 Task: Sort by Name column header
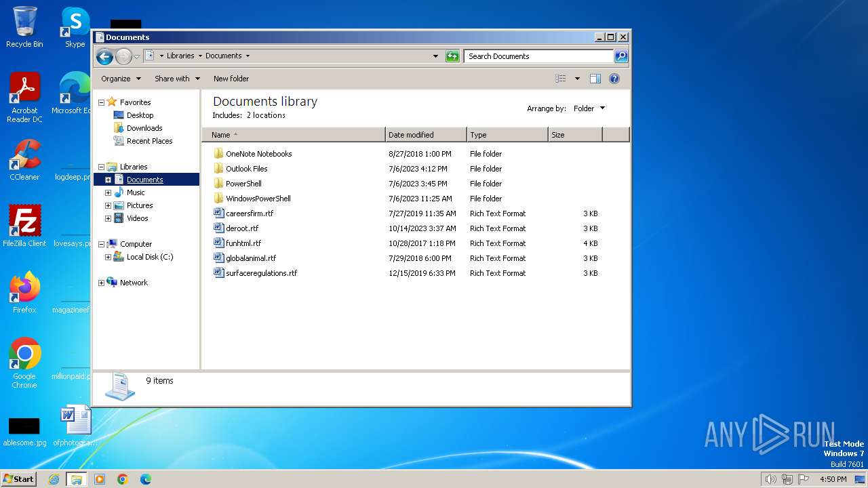[x=294, y=135]
